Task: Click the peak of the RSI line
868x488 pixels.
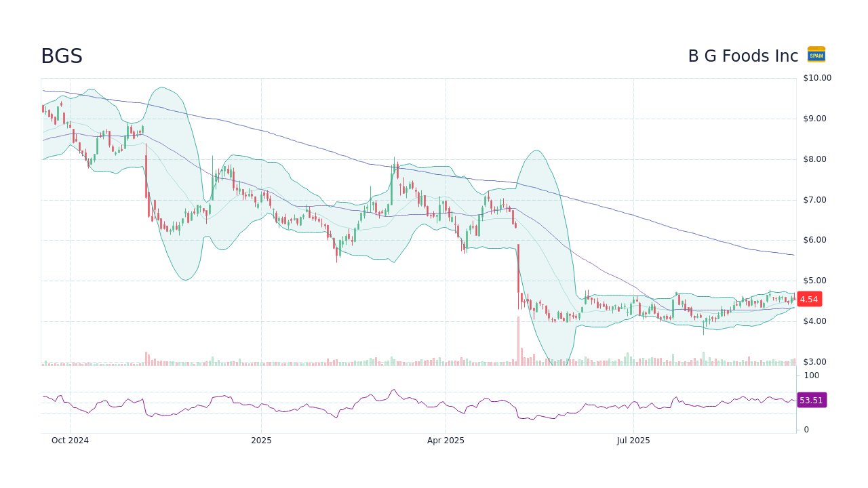Action: 393,389
